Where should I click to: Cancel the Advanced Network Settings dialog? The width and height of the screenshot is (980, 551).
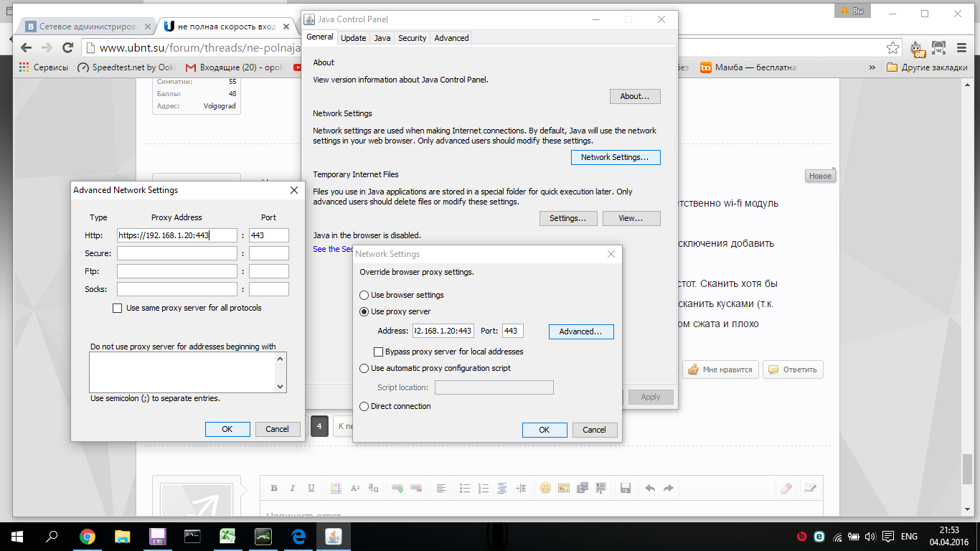click(277, 429)
